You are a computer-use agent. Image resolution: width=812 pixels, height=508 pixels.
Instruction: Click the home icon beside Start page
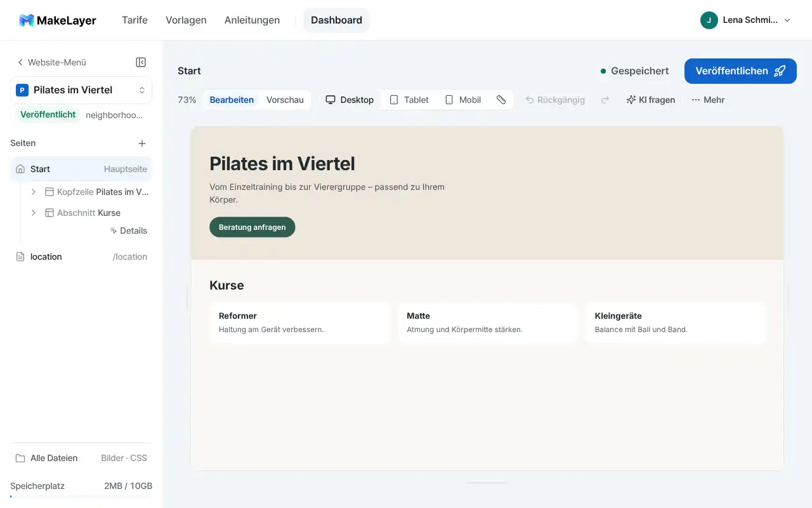coord(20,169)
